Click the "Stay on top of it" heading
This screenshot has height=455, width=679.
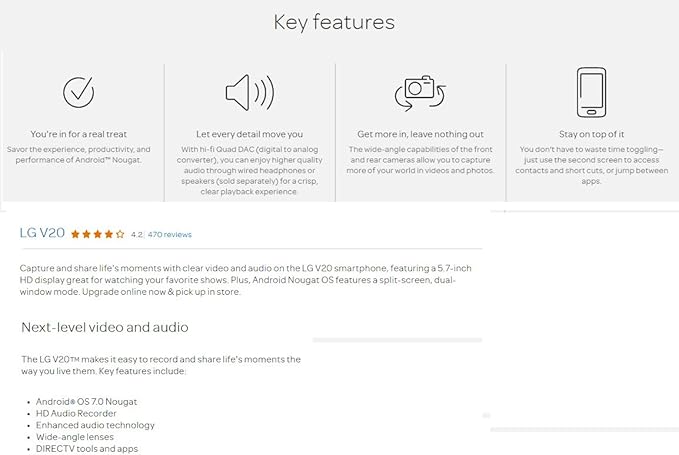click(591, 134)
